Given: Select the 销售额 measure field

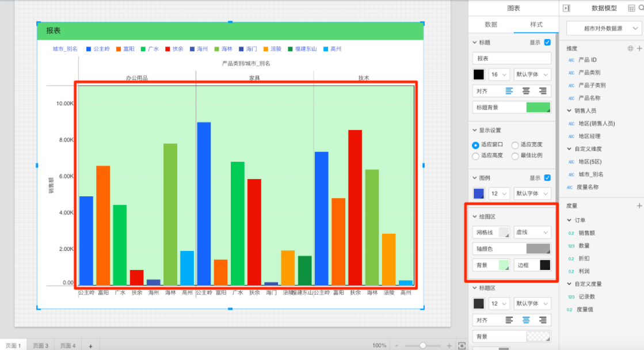Looking at the screenshot, I should coord(587,233).
